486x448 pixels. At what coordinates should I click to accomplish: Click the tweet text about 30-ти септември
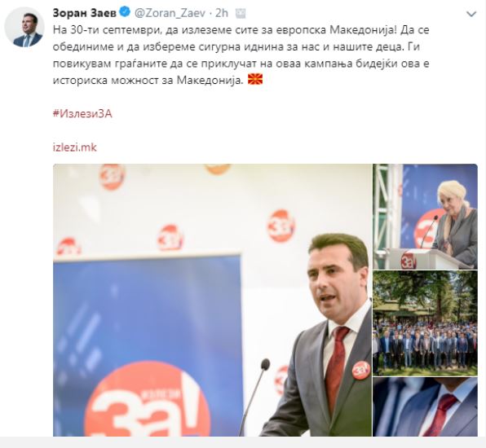(241, 55)
